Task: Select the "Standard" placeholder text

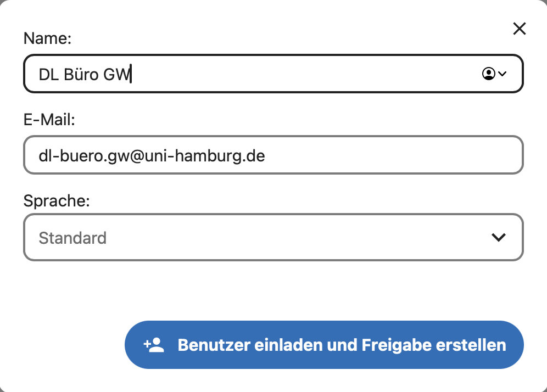Action: coord(72,238)
